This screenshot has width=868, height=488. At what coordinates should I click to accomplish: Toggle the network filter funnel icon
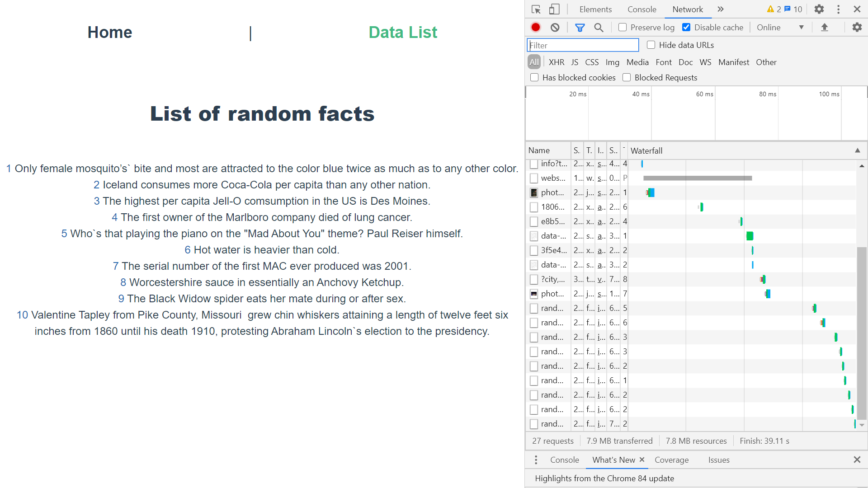tap(580, 28)
